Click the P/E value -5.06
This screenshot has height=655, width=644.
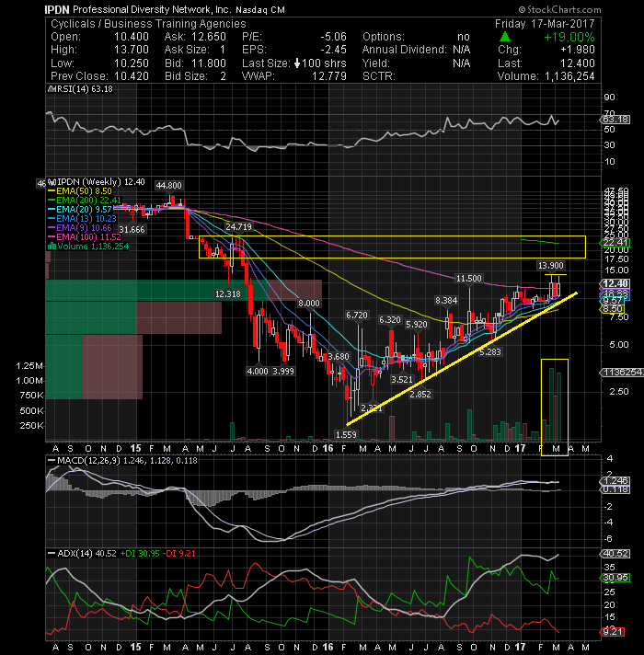pyautogui.click(x=333, y=37)
